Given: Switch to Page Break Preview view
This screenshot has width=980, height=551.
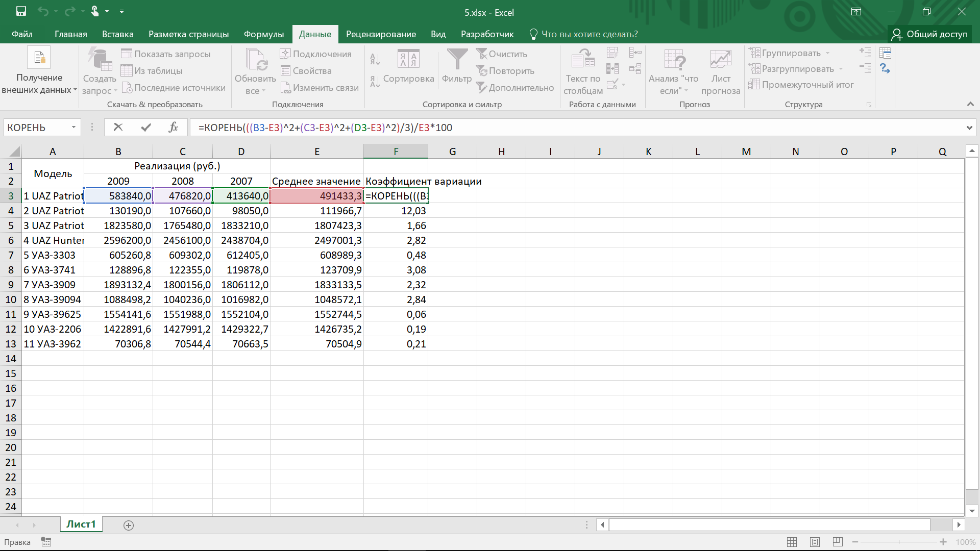Looking at the screenshot, I should 838,542.
